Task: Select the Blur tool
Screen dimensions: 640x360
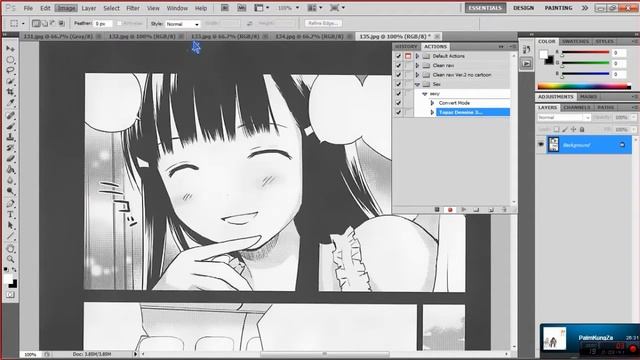Action: coord(10,180)
